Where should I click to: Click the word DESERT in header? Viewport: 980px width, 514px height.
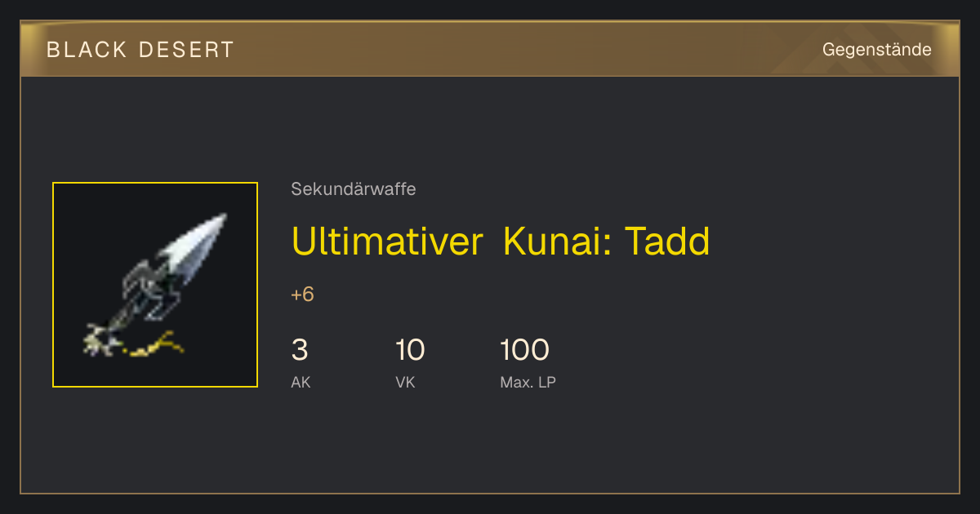tap(186, 50)
